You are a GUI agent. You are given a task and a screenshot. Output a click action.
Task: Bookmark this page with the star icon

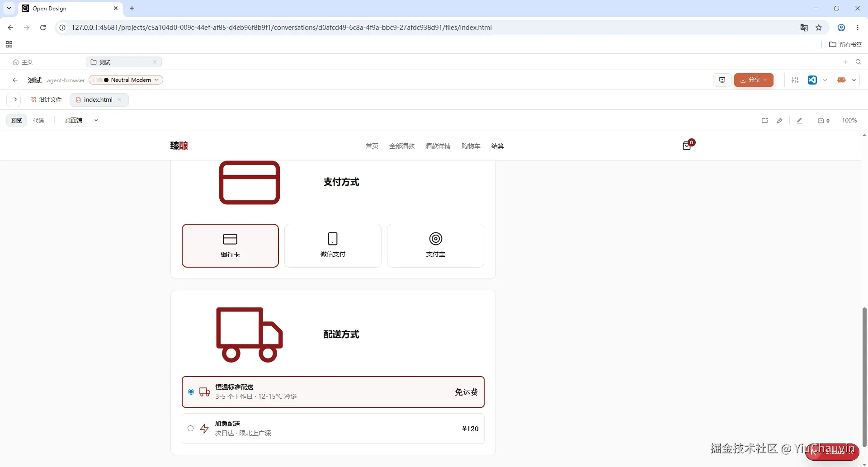click(819, 28)
